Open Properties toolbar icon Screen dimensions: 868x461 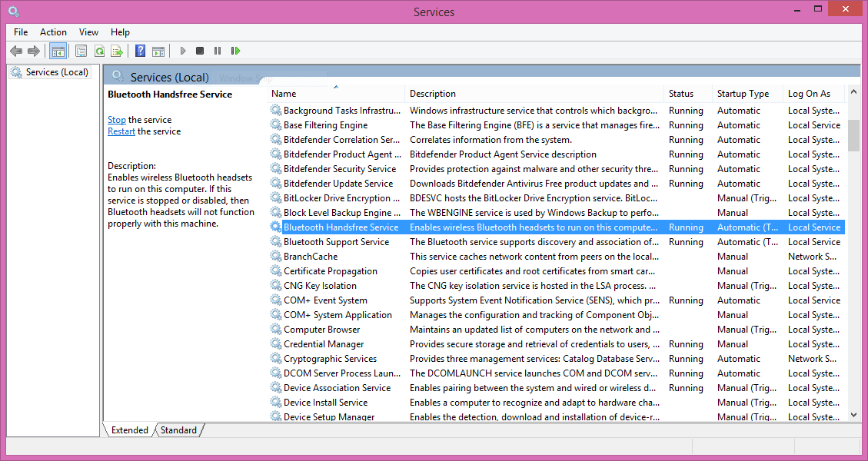click(x=81, y=51)
